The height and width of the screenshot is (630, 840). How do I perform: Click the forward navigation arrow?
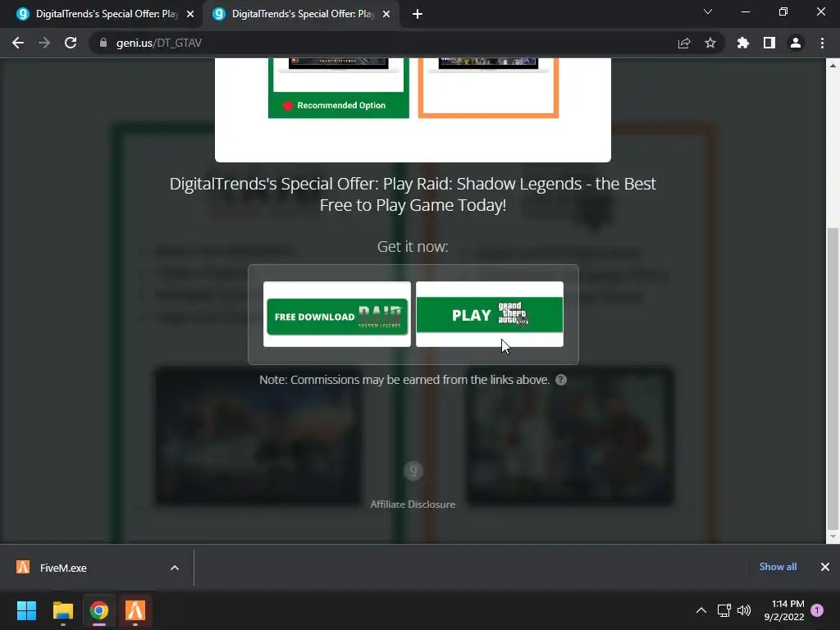pos(44,43)
